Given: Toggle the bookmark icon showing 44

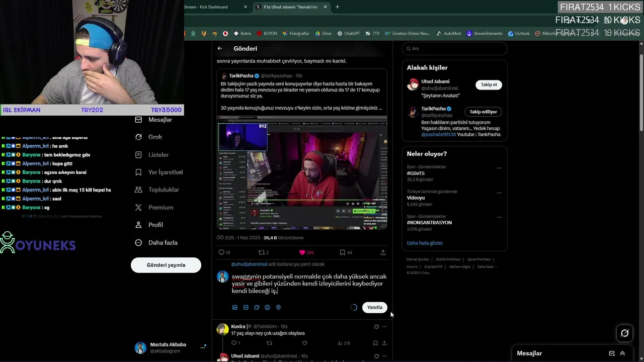Looking at the screenshot, I should [x=342, y=252].
